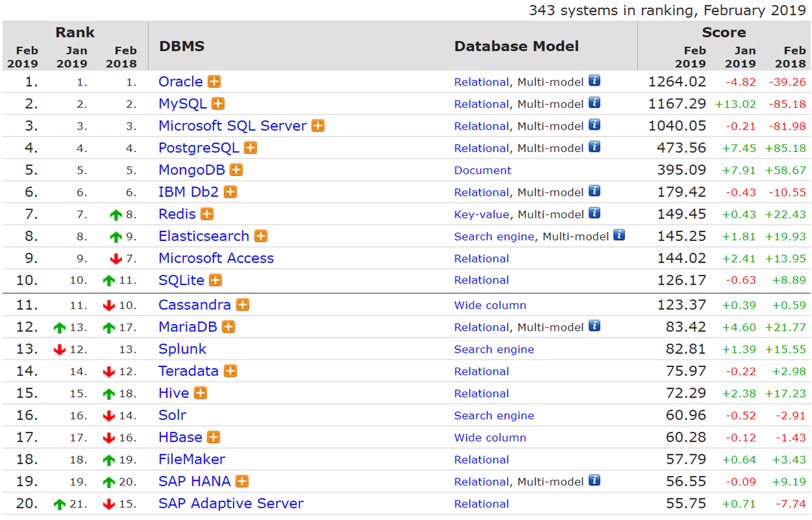
Task: Click Search engine model link in Splunk row
Action: click(x=494, y=350)
